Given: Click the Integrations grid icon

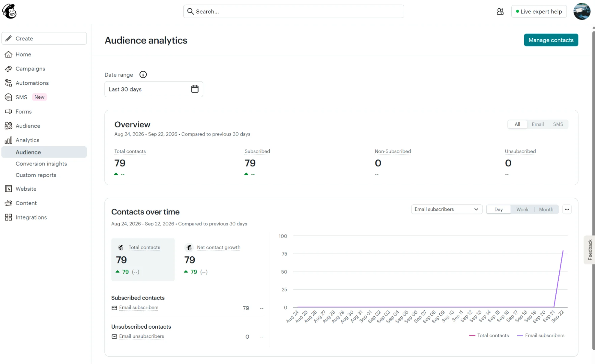Looking at the screenshot, I should click(x=9, y=217).
